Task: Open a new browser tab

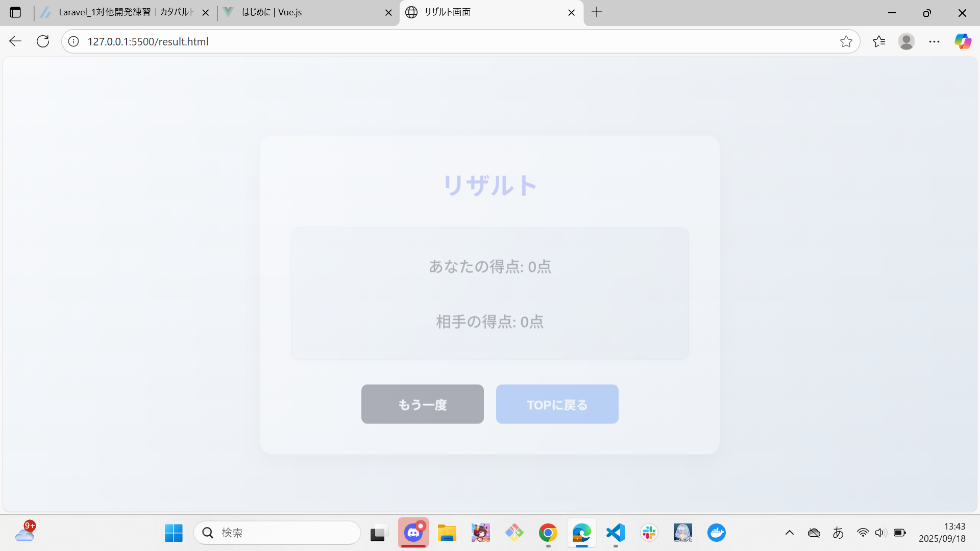Action: tap(597, 12)
